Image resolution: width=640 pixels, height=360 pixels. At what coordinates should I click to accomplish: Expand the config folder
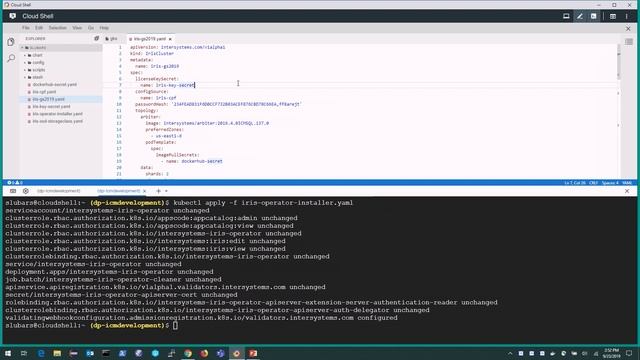(38, 62)
